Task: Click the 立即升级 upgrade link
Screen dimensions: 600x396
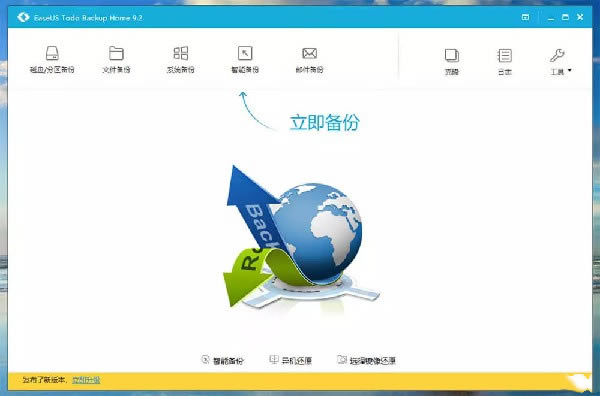Action: point(86,380)
